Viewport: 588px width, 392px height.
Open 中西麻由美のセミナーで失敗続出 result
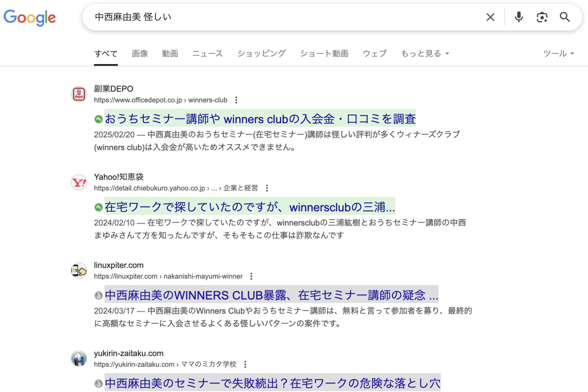click(x=272, y=383)
